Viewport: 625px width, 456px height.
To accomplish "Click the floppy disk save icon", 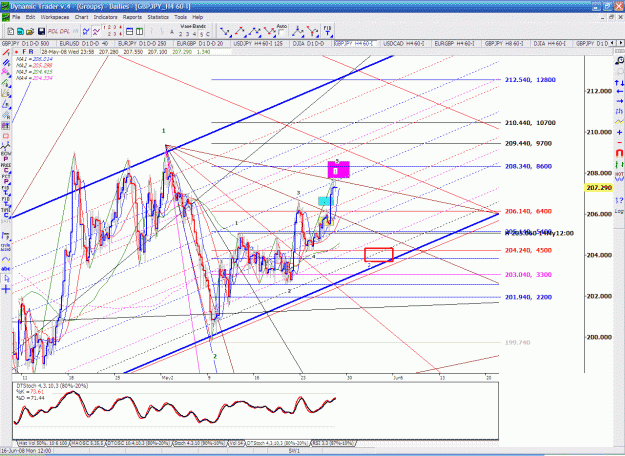I will point(41,31).
